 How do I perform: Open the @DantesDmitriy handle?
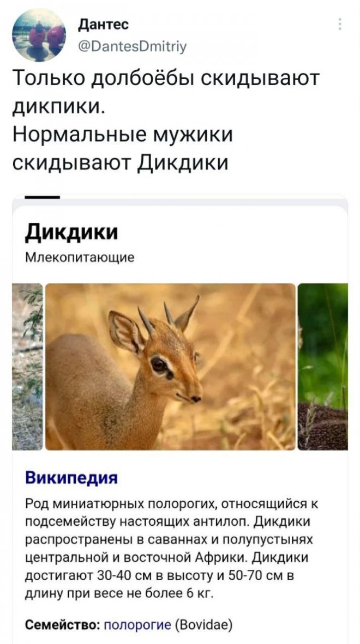pyautogui.click(x=133, y=47)
